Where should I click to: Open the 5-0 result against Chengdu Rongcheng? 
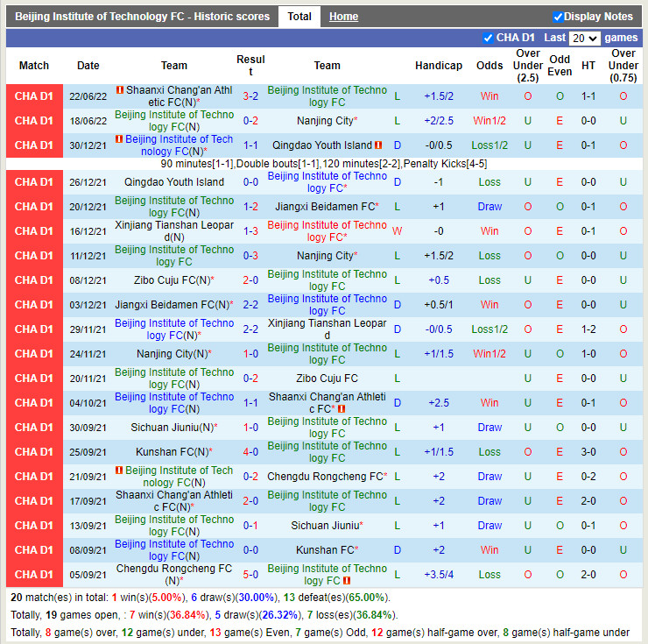250,575
